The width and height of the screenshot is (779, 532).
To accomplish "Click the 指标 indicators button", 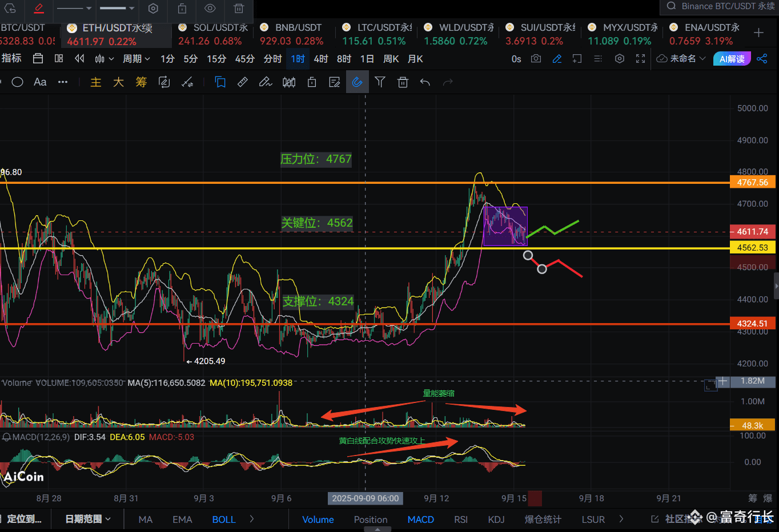I will [11, 59].
